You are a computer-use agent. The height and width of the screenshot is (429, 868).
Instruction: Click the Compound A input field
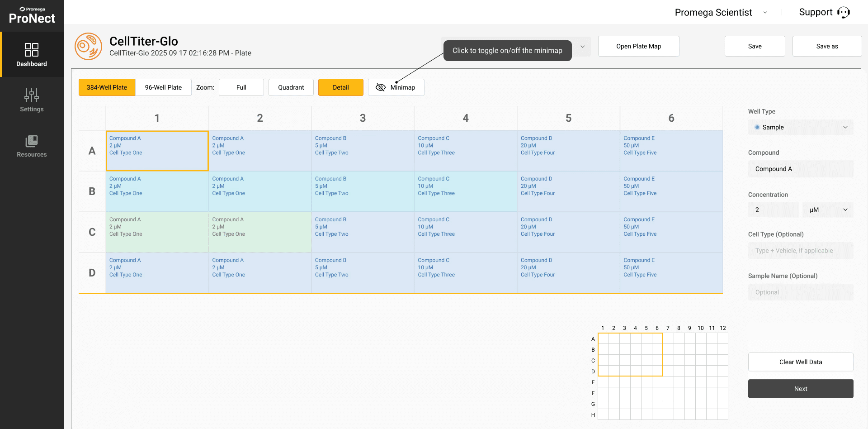click(x=801, y=169)
